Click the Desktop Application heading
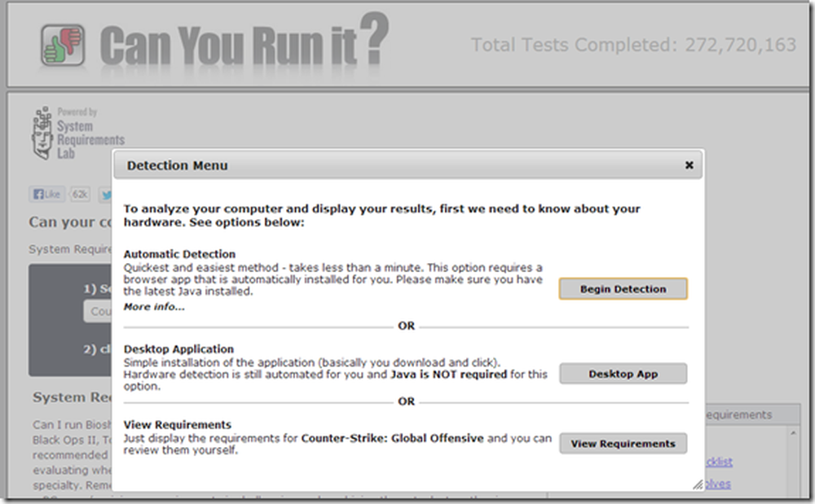This screenshot has width=815, height=504. coord(178,349)
